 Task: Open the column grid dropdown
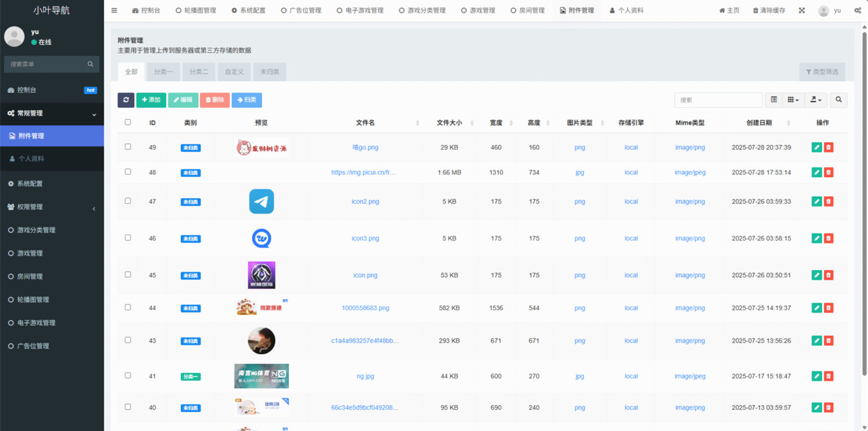pos(793,100)
